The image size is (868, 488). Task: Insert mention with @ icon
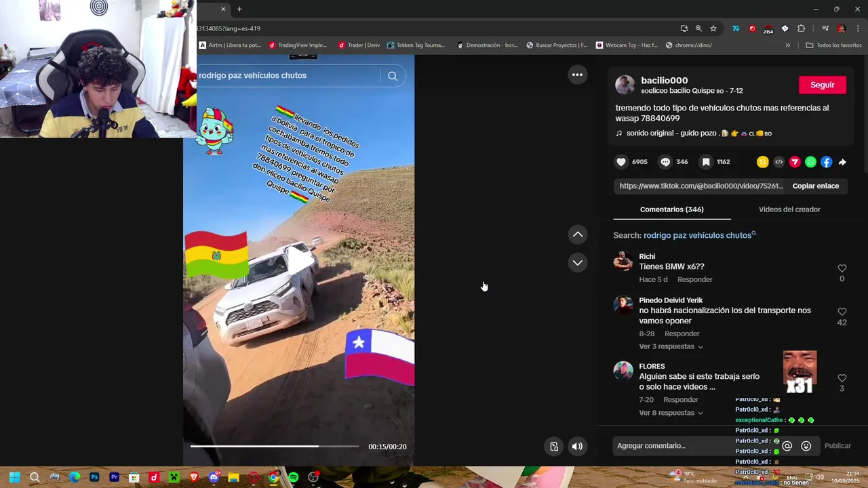[x=787, y=446]
